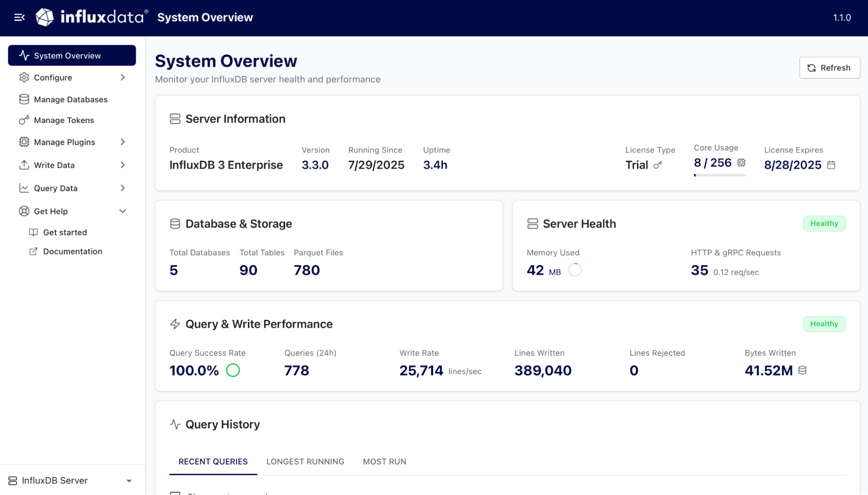This screenshot has height=495, width=868.
Task: Click the Version value 3.3.0
Action: coord(315,165)
